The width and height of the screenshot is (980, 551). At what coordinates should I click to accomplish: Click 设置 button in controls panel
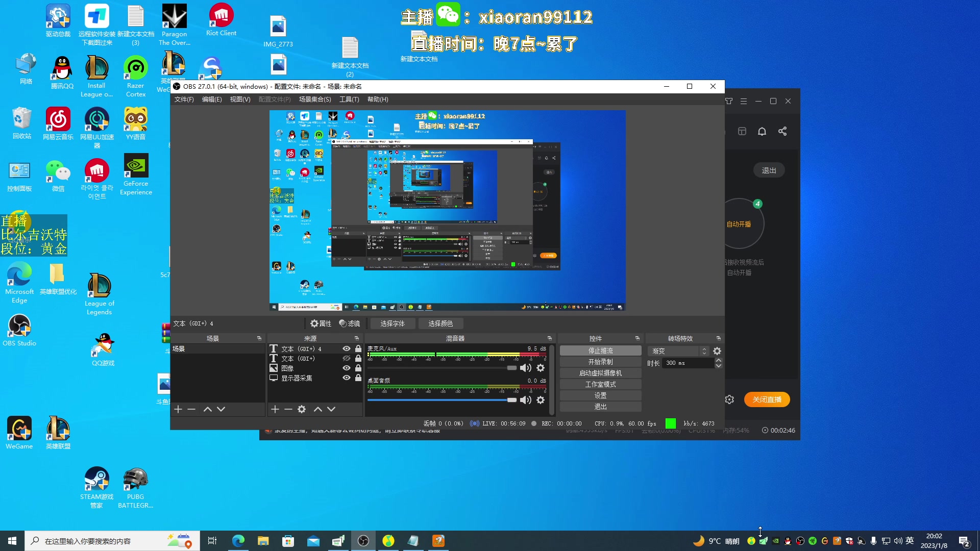pyautogui.click(x=601, y=395)
